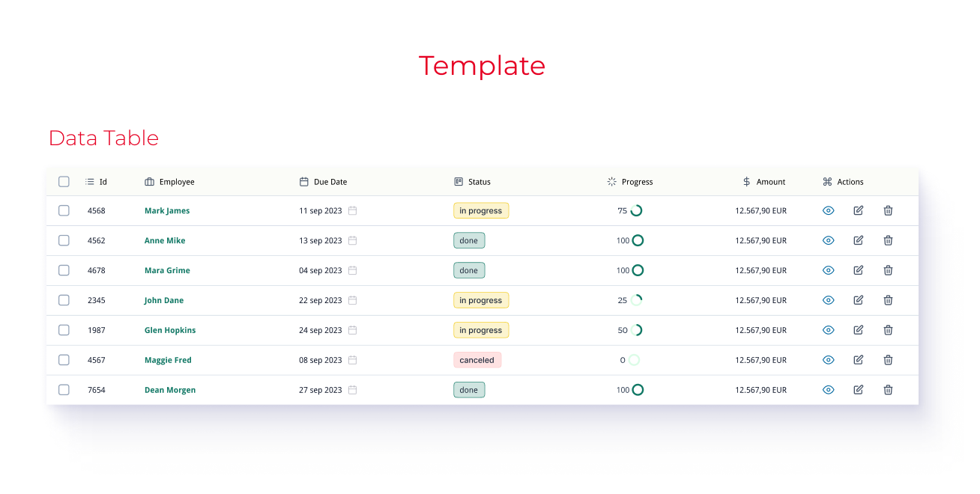Click Anne Mike's done status badge
This screenshot has width=980, height=494.
tap(469, 240)
